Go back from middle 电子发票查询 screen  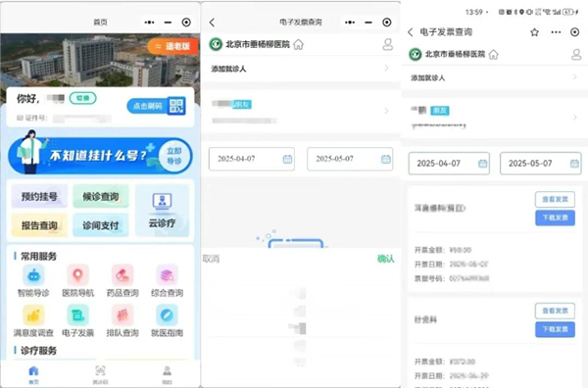pyautogui.click(x=213, y=23)
